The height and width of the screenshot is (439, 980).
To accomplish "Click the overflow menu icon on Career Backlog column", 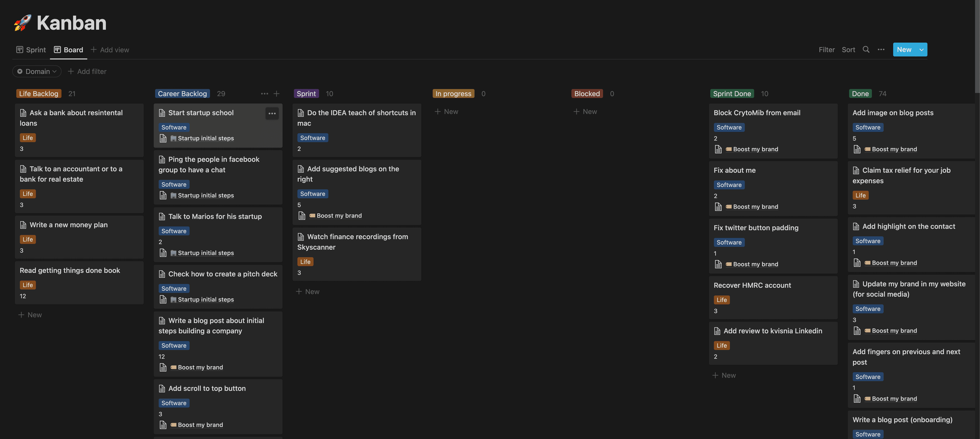I will point(263,94).
